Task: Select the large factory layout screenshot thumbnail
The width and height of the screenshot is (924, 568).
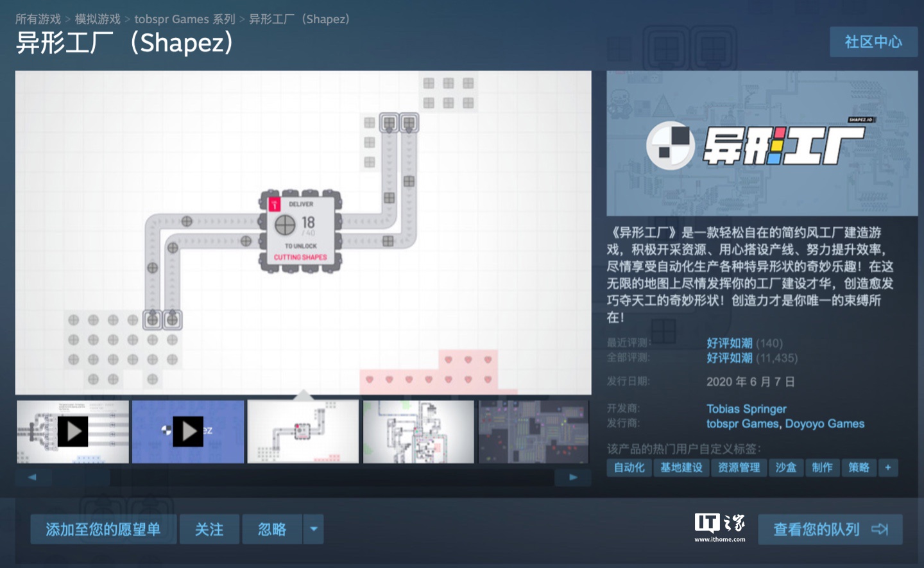Action: pyautogui.click(x=418, y=432)
